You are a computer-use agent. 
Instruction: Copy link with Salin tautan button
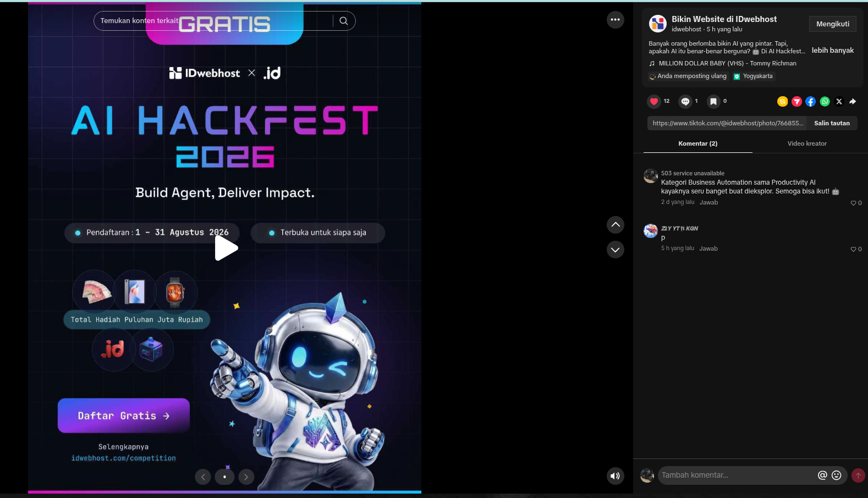[x=832, y=123]
